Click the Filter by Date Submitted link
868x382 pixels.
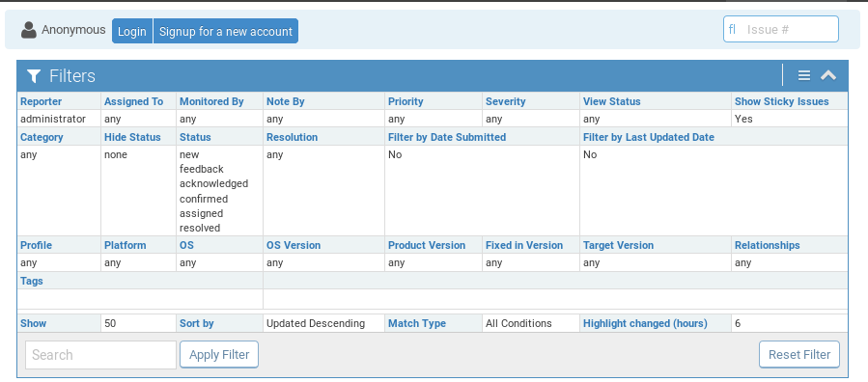[x=447, y=137]
